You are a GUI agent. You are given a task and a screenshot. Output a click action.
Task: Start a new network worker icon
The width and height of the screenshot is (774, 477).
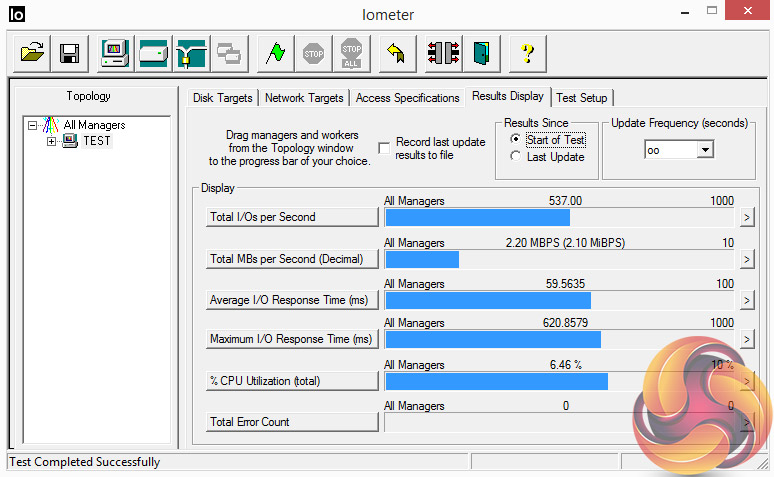pyautogui.click(x=192, y=53)
